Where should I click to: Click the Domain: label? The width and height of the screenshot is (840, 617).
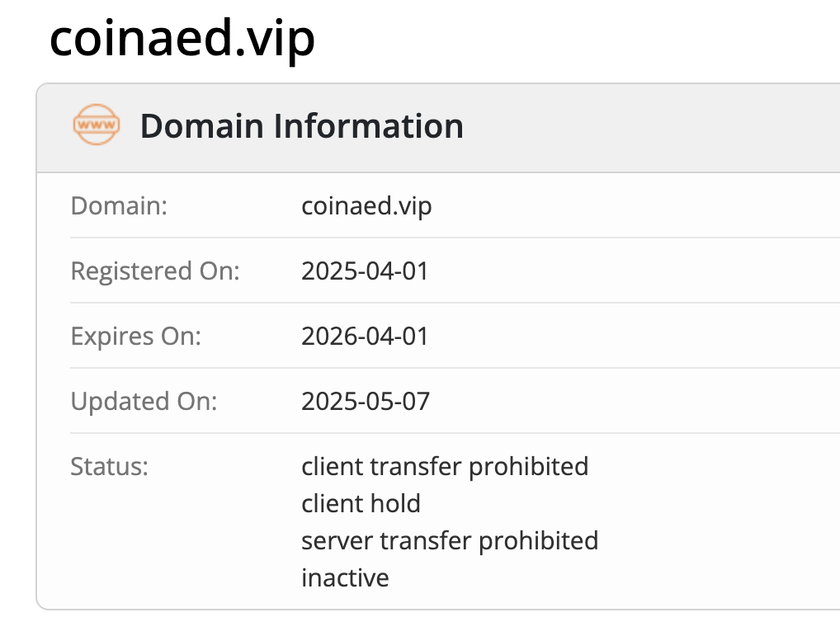(x=119, y=205)
